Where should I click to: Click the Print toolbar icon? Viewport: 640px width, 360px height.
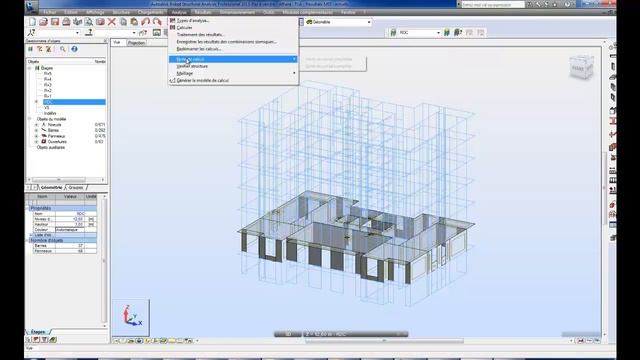coord(66,22)
